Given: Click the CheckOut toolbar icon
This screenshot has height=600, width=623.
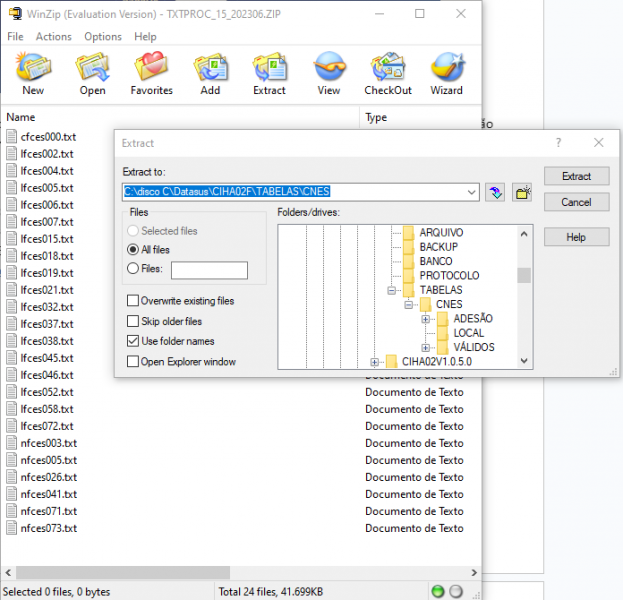Looking at the screenshot, I should tap(388, 73).
